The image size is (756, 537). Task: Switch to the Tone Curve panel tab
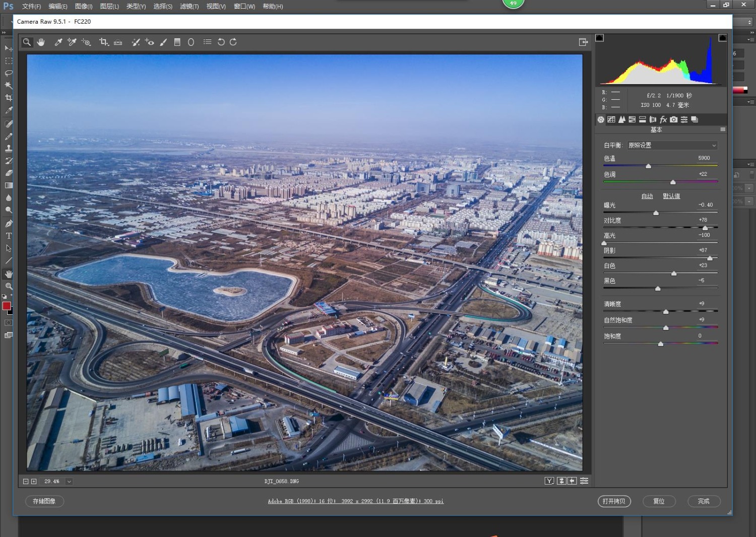(x=611, y=119)
